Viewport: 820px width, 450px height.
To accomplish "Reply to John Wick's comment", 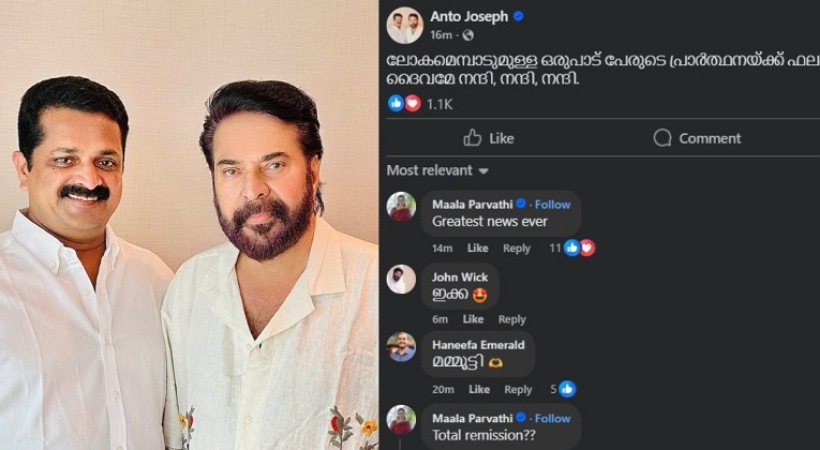I will [x=511, y=319].
